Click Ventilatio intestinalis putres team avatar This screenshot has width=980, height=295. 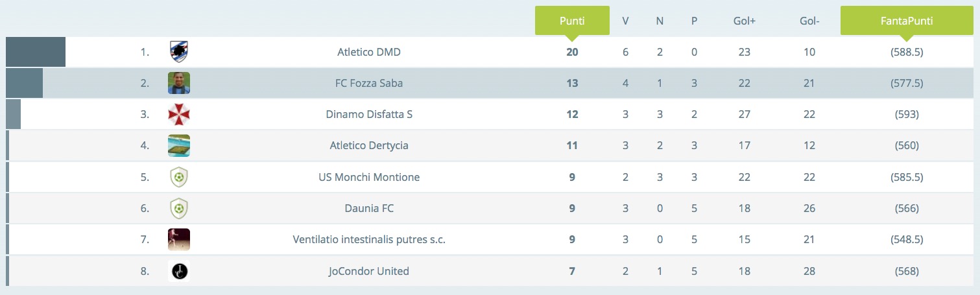178,239
